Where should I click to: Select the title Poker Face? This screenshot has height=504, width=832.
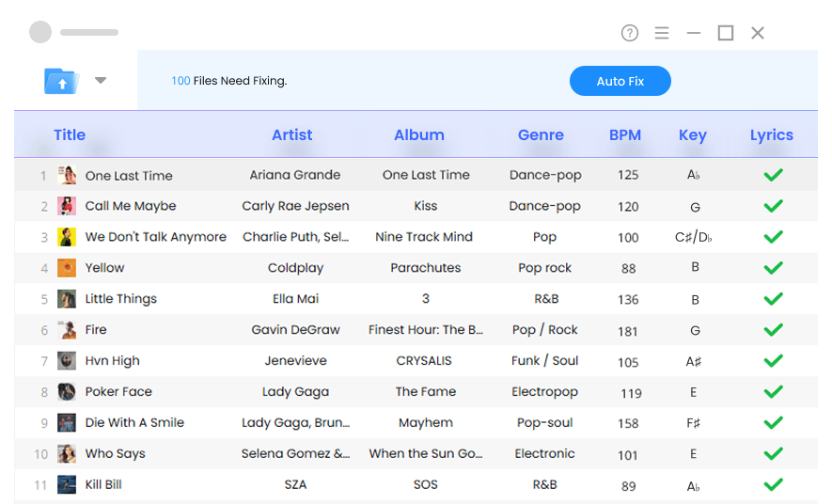118,391
